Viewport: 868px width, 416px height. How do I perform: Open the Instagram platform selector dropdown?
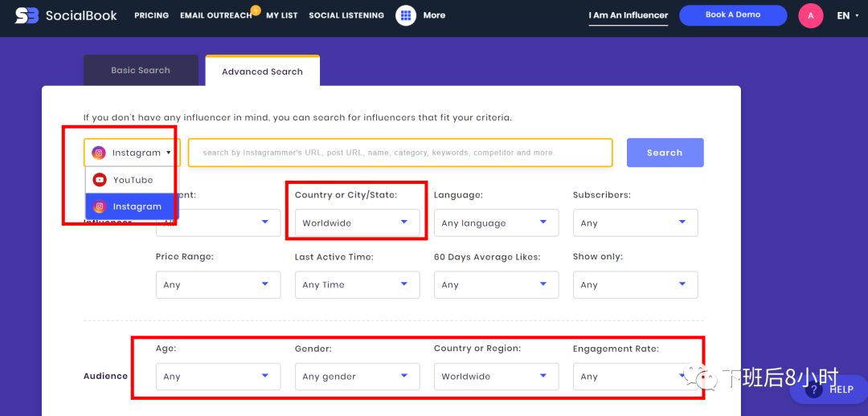coord(132,153)
